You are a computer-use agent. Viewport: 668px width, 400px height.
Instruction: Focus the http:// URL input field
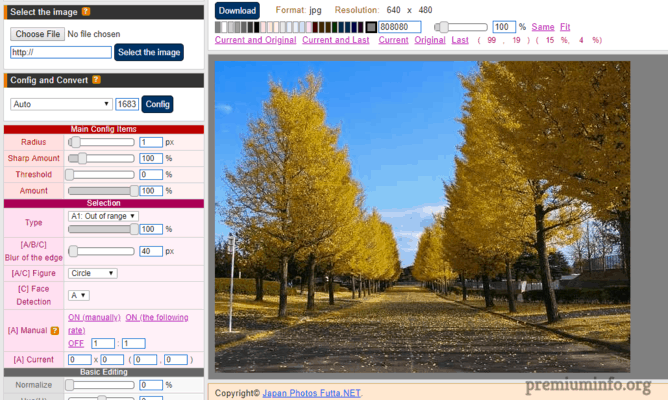60,52
